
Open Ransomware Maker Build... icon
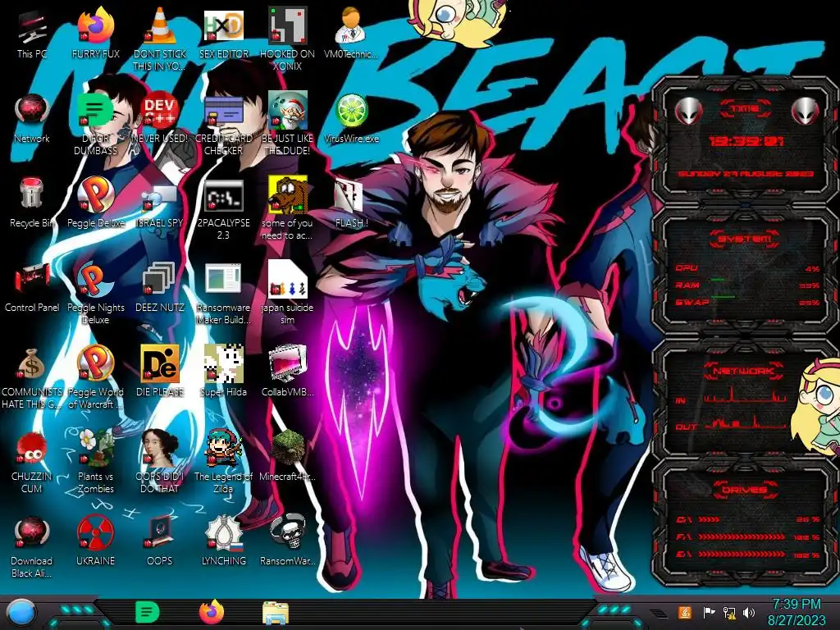[223, 293]
